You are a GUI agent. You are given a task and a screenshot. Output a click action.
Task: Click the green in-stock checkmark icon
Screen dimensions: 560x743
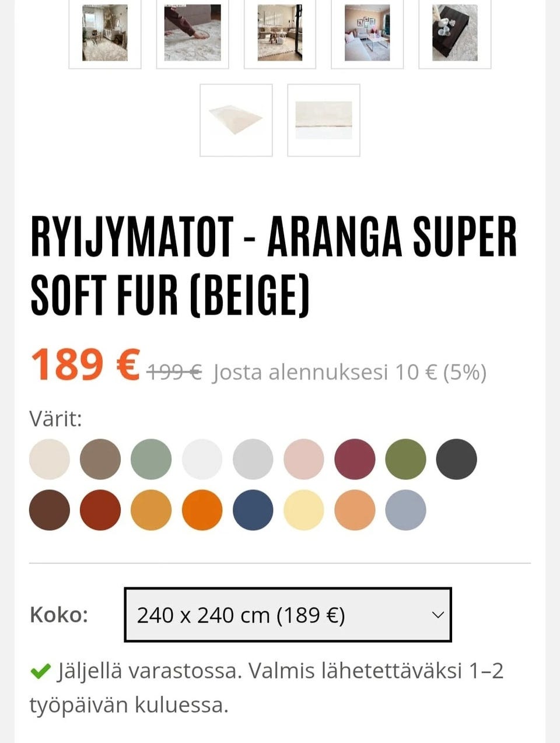(40, 672)
